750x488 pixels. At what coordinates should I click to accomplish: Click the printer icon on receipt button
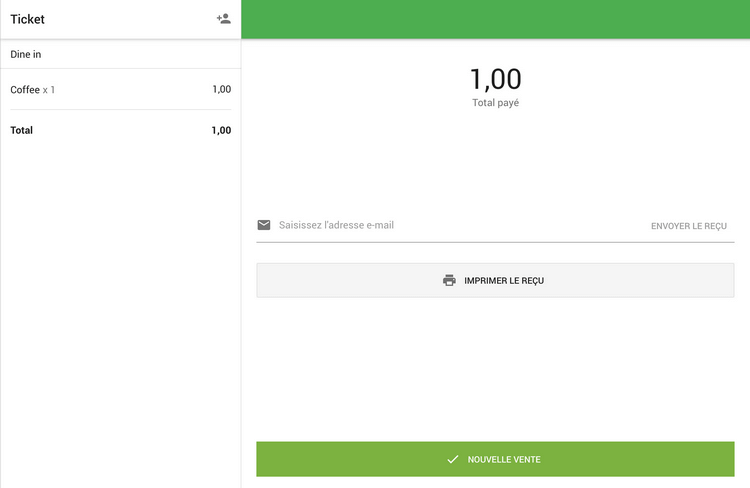[449, 281]
